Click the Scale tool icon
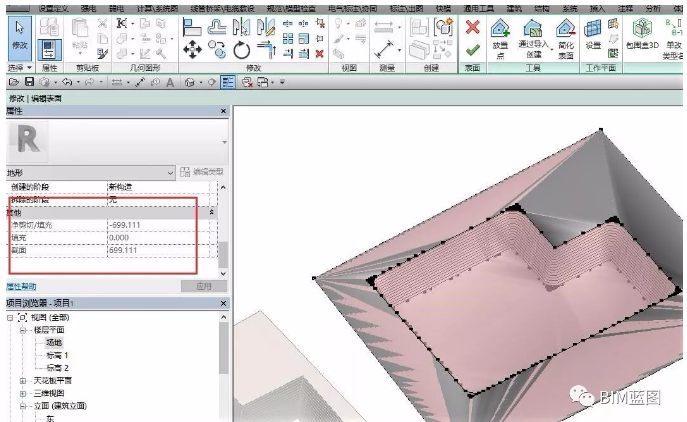This screenshot has width=687, height=422. (x=304, y=39)
